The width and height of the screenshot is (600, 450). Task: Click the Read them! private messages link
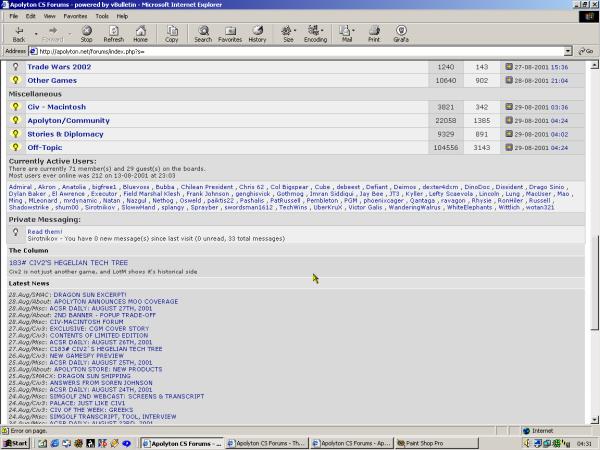tap(44, 231)
